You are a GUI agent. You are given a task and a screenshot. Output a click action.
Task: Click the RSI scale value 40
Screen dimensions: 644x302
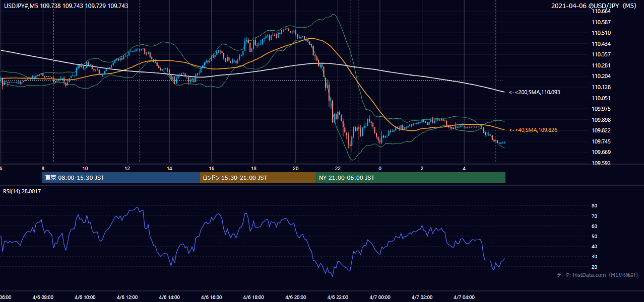(x=595, y=246)
